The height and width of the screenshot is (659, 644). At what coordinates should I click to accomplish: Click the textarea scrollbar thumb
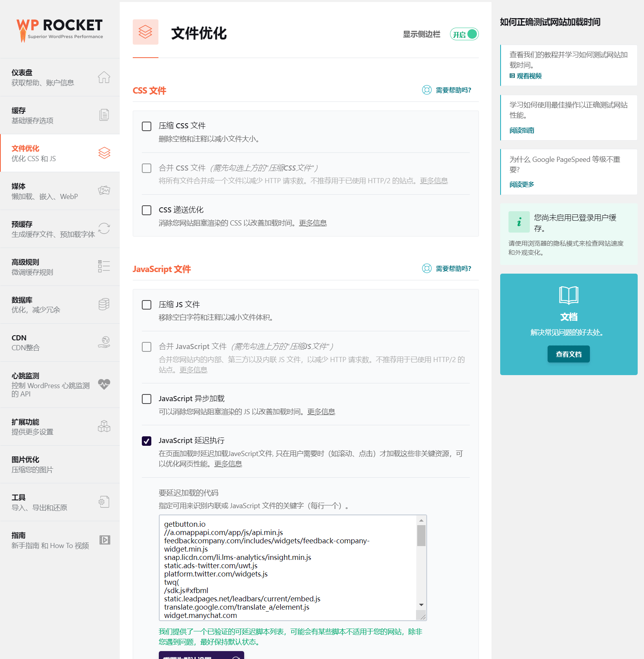421,535
